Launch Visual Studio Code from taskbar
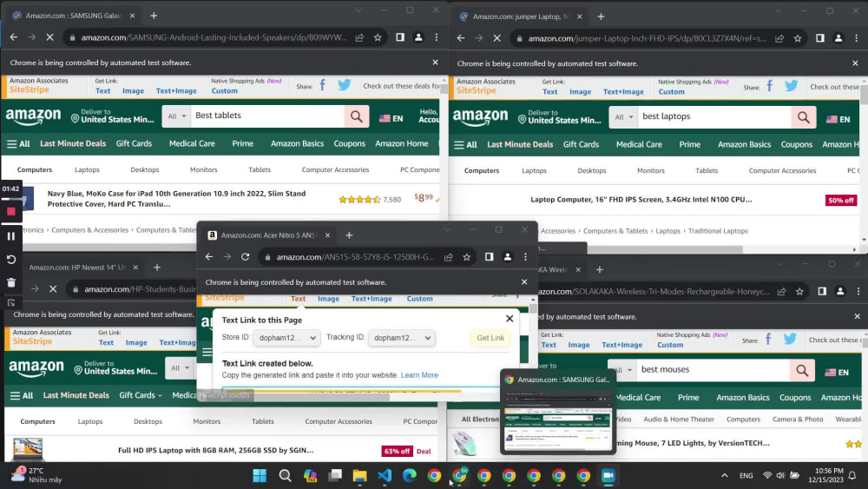 click(x=385, y=476)
